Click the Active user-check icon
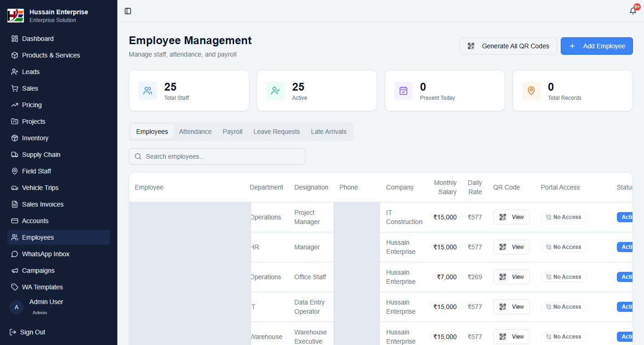644x345 pixels. tap(276, 91)
